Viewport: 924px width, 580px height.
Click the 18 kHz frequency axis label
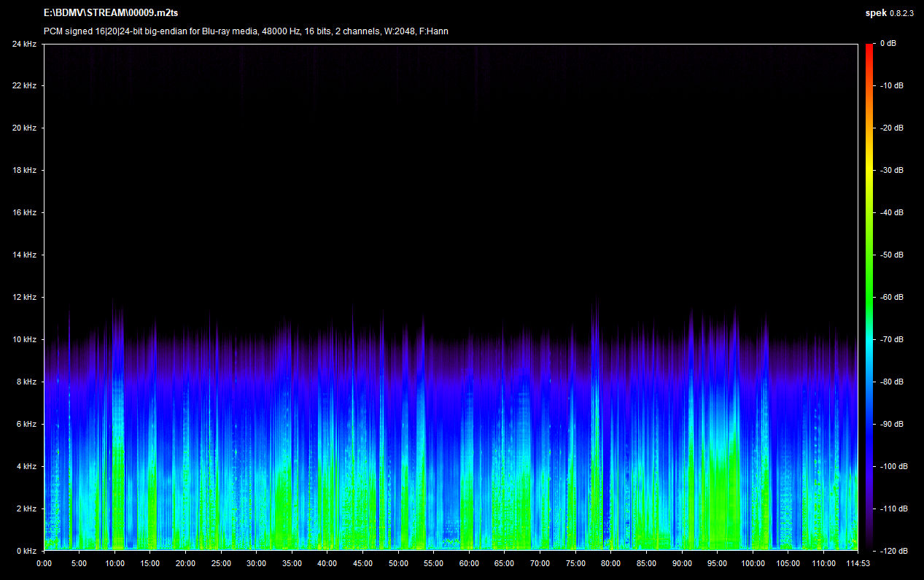(24, 171)
